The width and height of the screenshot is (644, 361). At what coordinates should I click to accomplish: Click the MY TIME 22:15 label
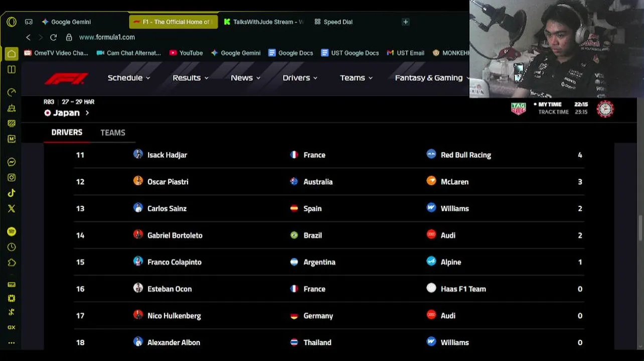click(561, 105)
